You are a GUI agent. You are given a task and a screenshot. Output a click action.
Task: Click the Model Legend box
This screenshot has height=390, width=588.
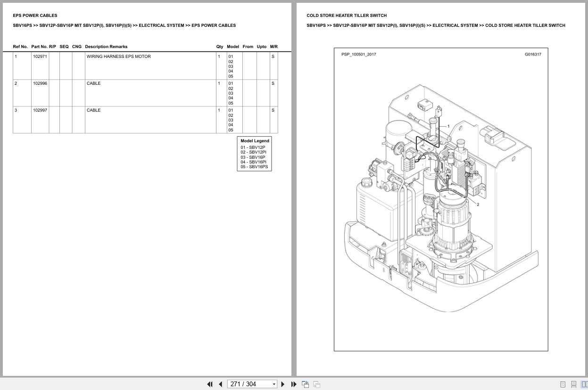coord(255,154)
